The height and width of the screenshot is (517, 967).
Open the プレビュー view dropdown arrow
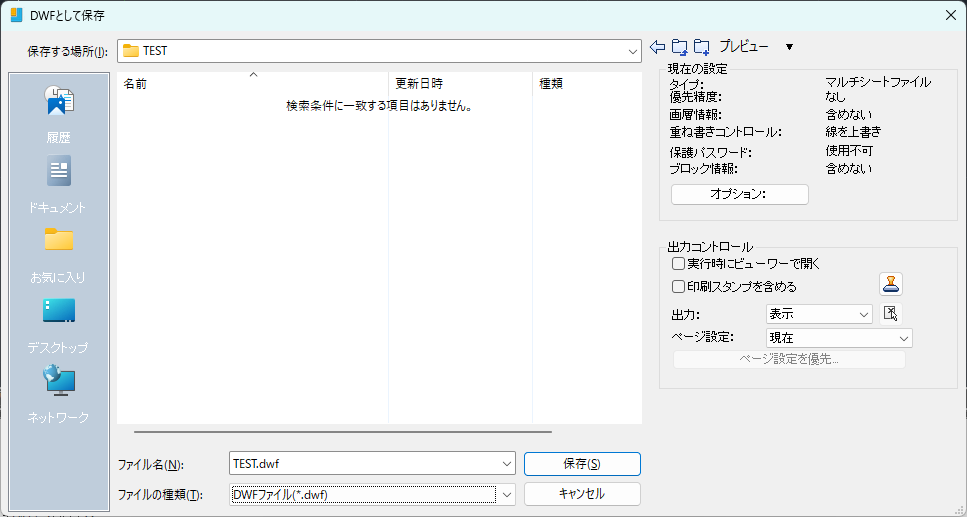(x=789, y=47)
